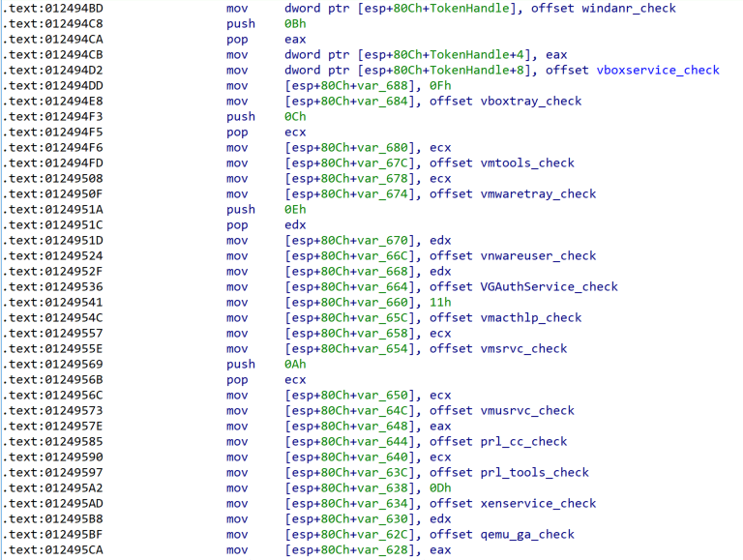Image resolution: width=743 pixels, height=560 pixels.
Task: Click the value 0Fh operand
Action: point(440,86)
